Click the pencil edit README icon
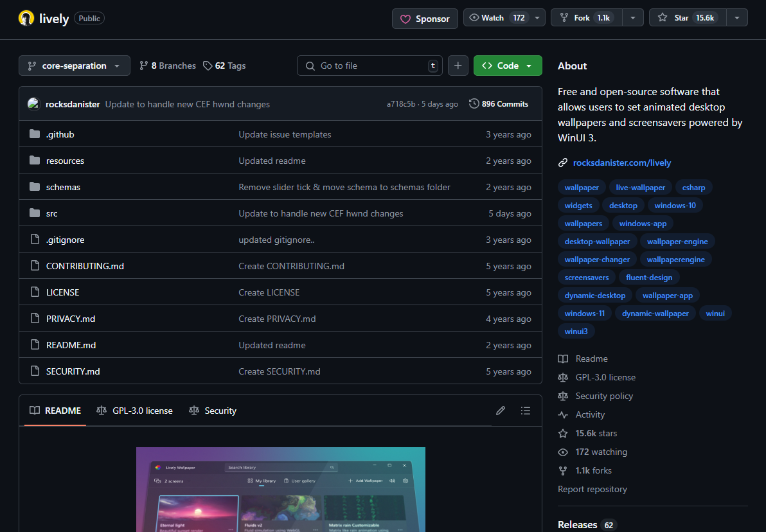Screen dimensions: 766x532 pyautogui.click(x=501, y=411)
